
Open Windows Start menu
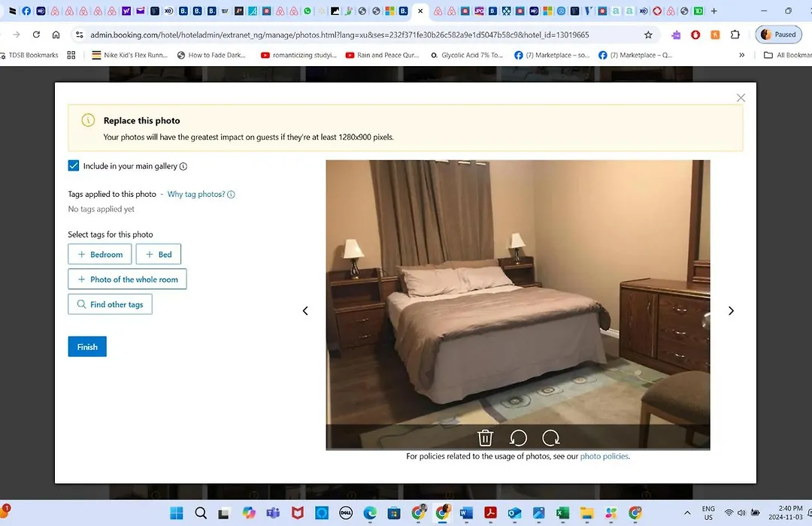177,513
